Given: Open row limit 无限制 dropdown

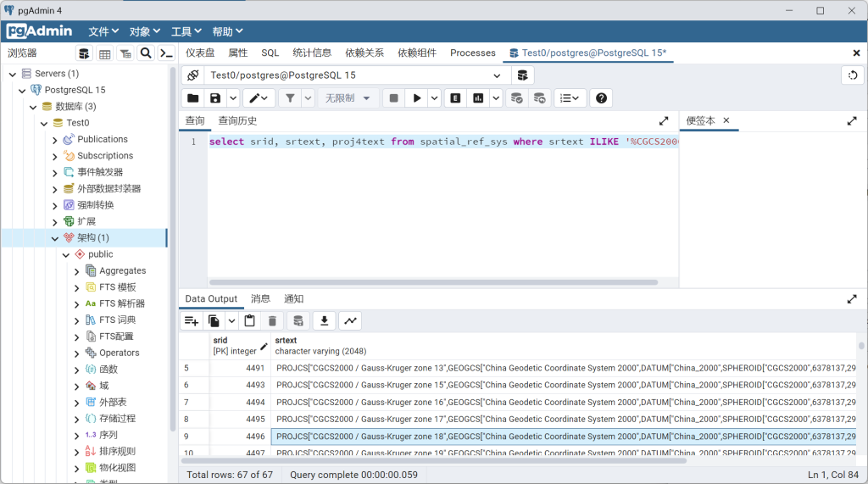Looking at the screenshot, I should click(x=348, y=98).
